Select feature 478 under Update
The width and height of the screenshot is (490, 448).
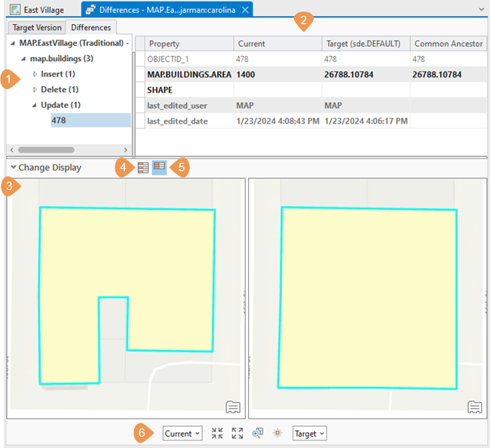coord(60,120)
